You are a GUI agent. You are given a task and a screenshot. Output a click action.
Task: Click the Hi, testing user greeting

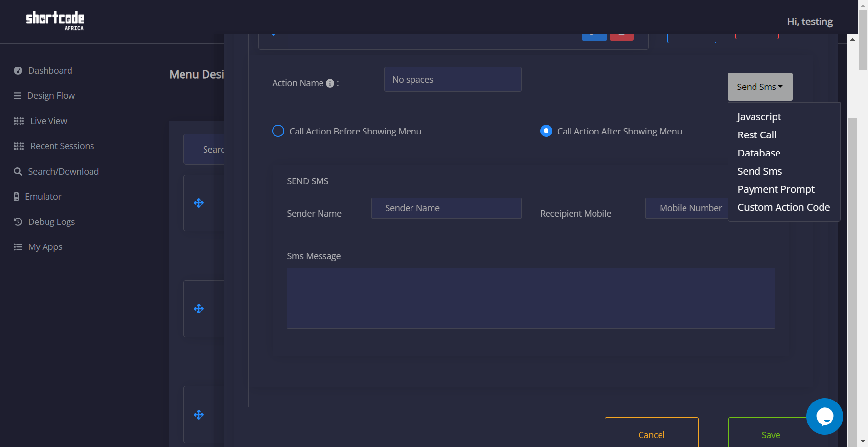point(810,22)
